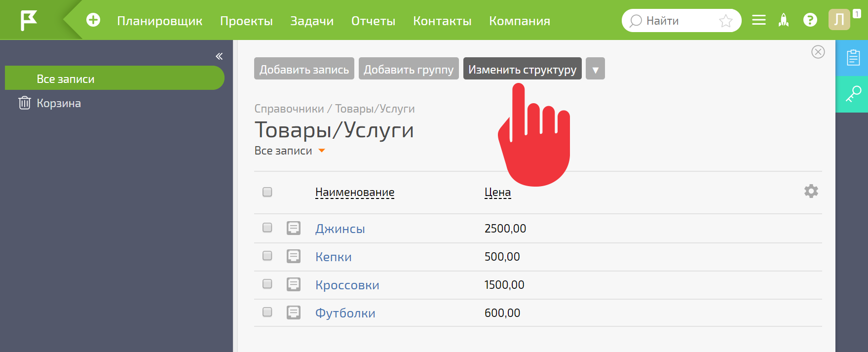Check the Кепки row checkbox
Viewport: 868px width, 352px height.
(267, 256)
